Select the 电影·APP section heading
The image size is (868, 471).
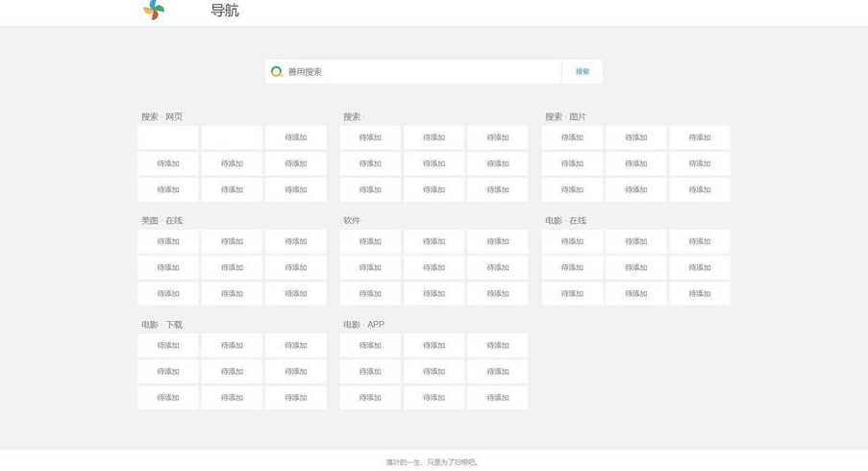pyautogui.click(x=363, y=324)
